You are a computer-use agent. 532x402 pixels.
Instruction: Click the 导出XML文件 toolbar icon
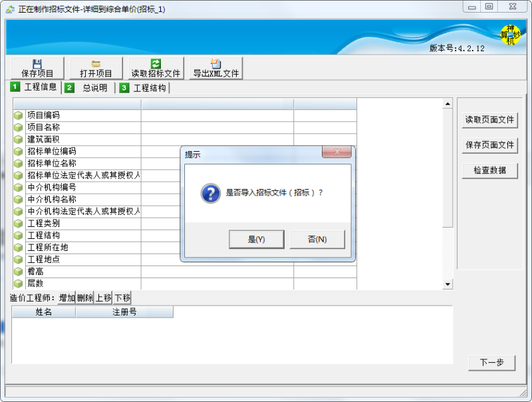(215, 64)
